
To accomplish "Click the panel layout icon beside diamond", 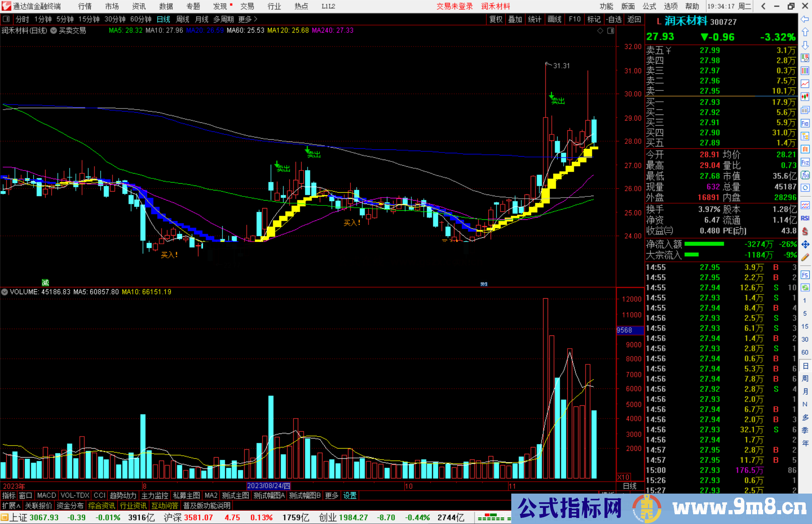I will 611,31.
